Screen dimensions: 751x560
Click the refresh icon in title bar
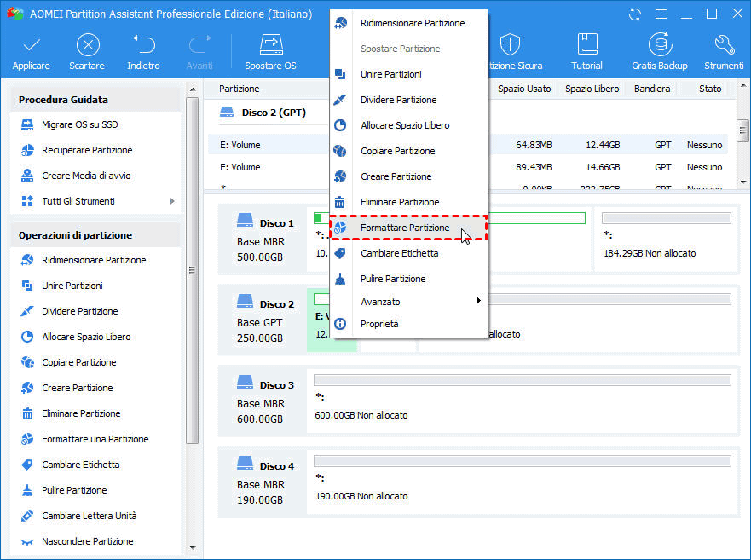coord(635,14)
